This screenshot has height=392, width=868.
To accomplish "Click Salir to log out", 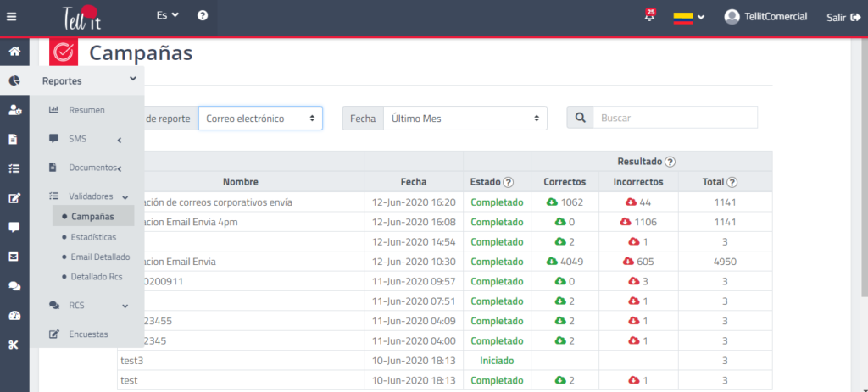I will pyautogui.click(x=843, y=17).
